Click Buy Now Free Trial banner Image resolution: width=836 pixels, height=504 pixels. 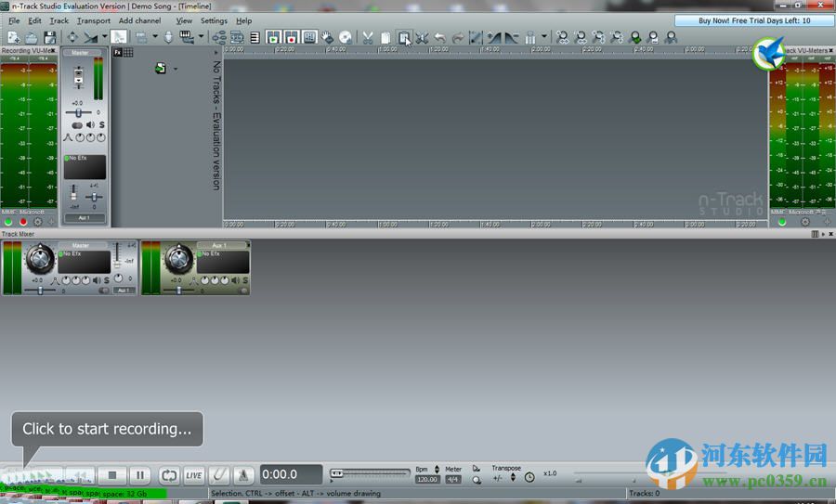point(754,20)
